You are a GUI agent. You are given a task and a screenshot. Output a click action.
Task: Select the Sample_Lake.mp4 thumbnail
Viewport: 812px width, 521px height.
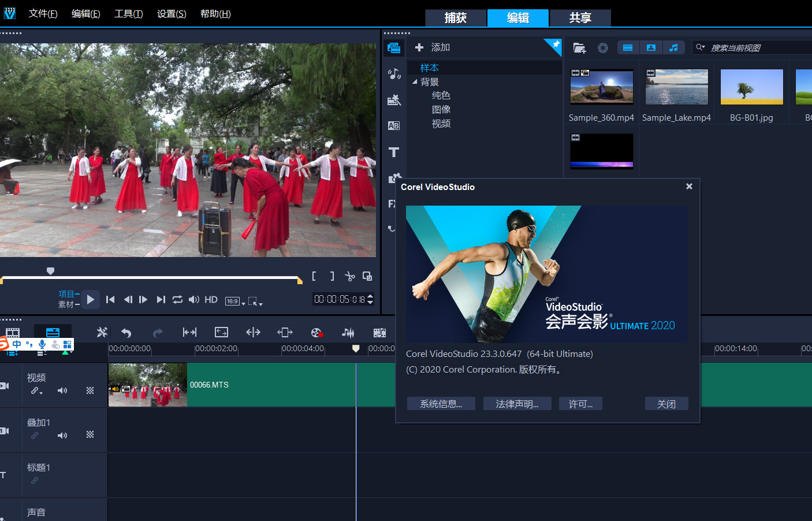676,87
